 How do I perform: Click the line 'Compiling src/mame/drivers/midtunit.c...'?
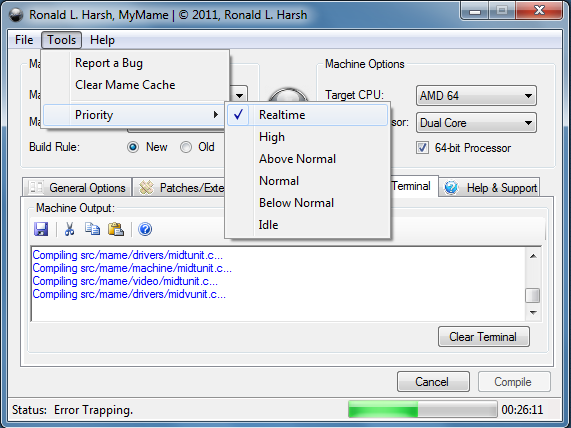coord(127,255)
